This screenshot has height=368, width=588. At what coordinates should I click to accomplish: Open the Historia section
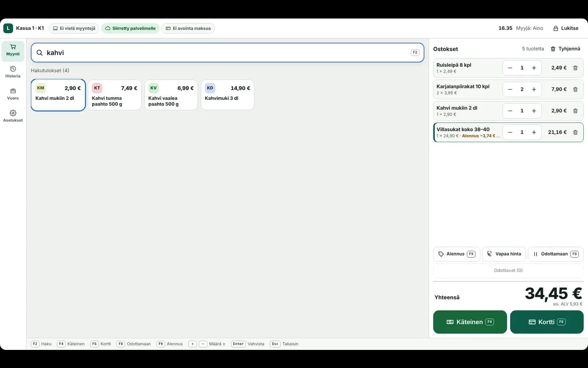pos(13,72)
